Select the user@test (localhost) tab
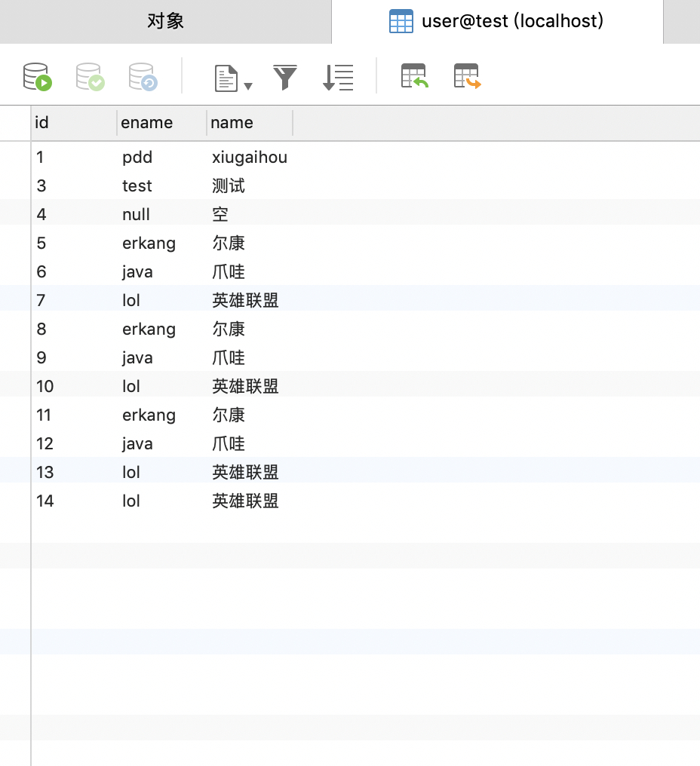Image resolution: width=700 pixels, height=766 pixels. click(497, 22)
